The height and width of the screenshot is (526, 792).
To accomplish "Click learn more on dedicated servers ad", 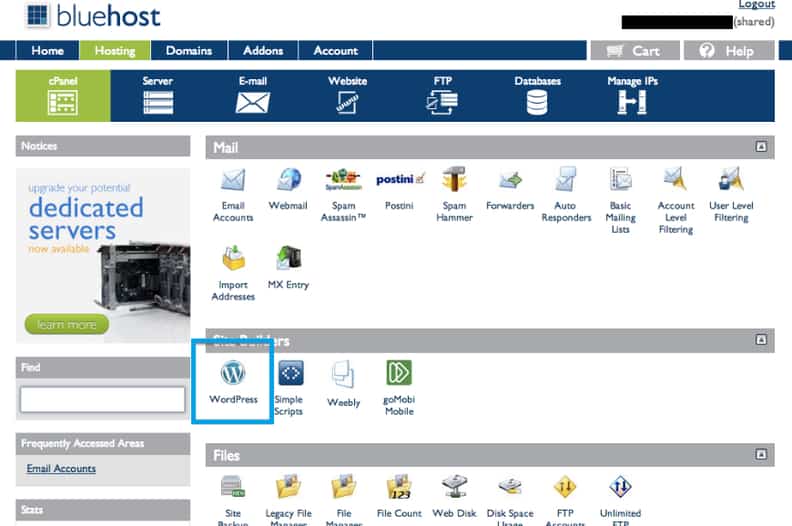I will click(67, 324).
